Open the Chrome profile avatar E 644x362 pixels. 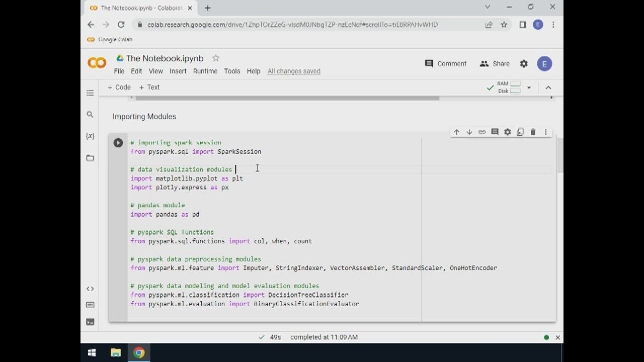point(538,25)
